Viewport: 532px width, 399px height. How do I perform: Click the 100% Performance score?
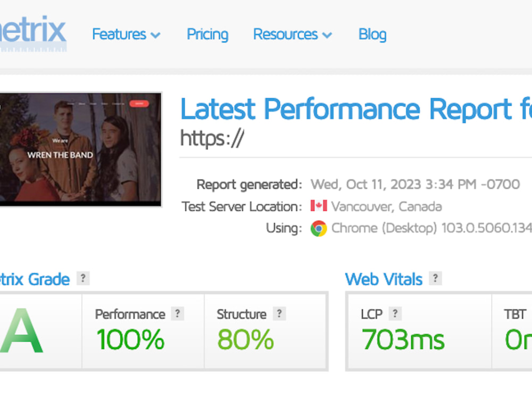pyautogui.click(x=131, y=339)
